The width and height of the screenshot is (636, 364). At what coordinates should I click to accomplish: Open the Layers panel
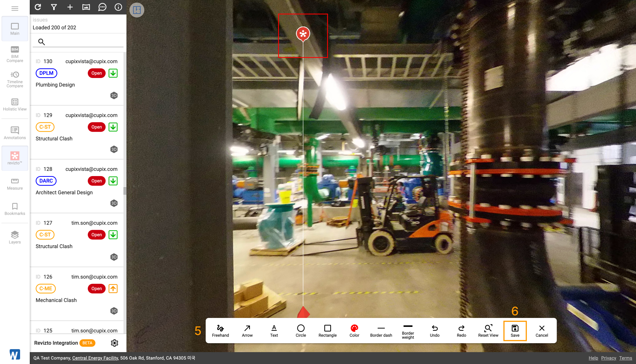(15, 237)
